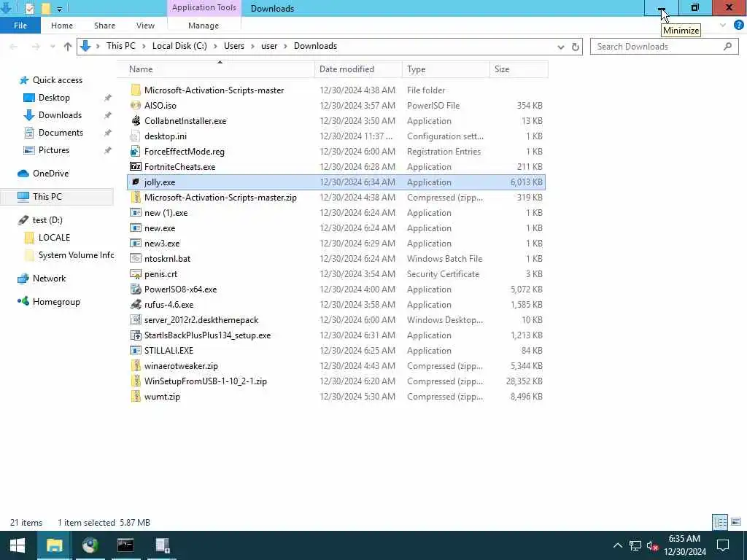Switch to Details view in the status bar

(x=720, y=522)
